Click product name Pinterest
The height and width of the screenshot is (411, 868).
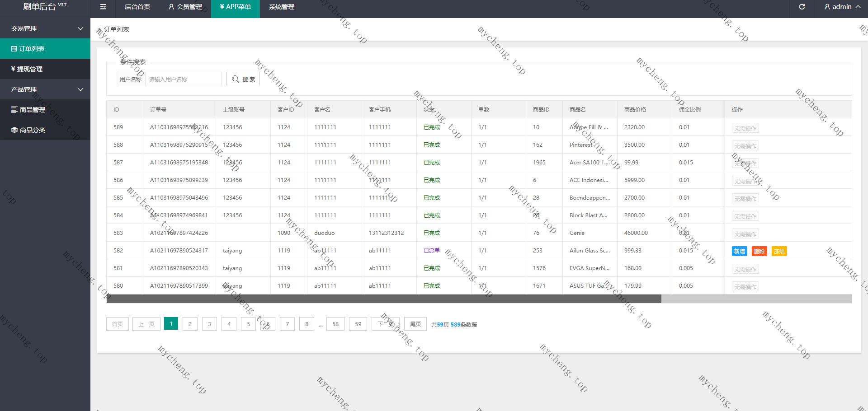[x=581, y=145]
